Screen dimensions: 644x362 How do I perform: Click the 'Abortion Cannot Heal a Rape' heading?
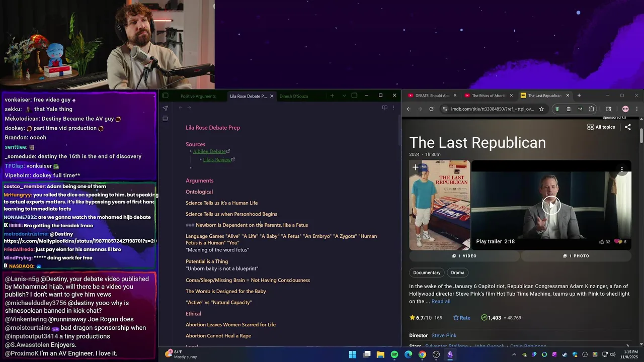pos(218,336)
